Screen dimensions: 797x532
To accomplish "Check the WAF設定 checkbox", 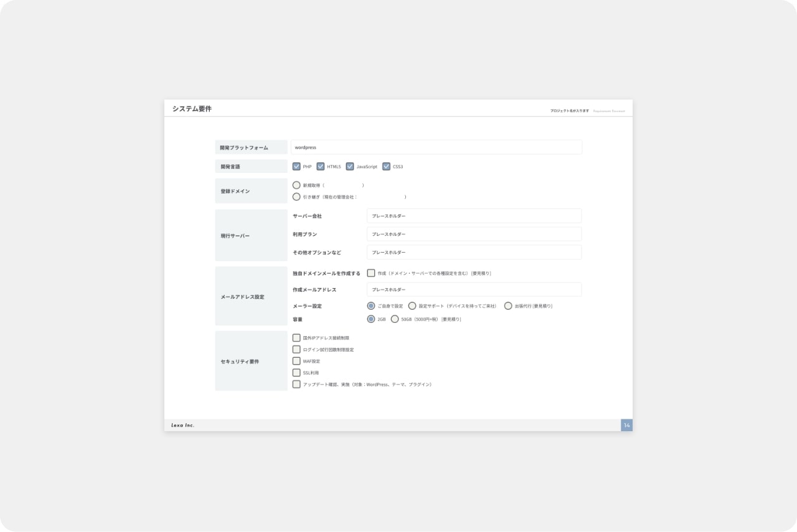I will pyautogui.click(x=296, y=361).
